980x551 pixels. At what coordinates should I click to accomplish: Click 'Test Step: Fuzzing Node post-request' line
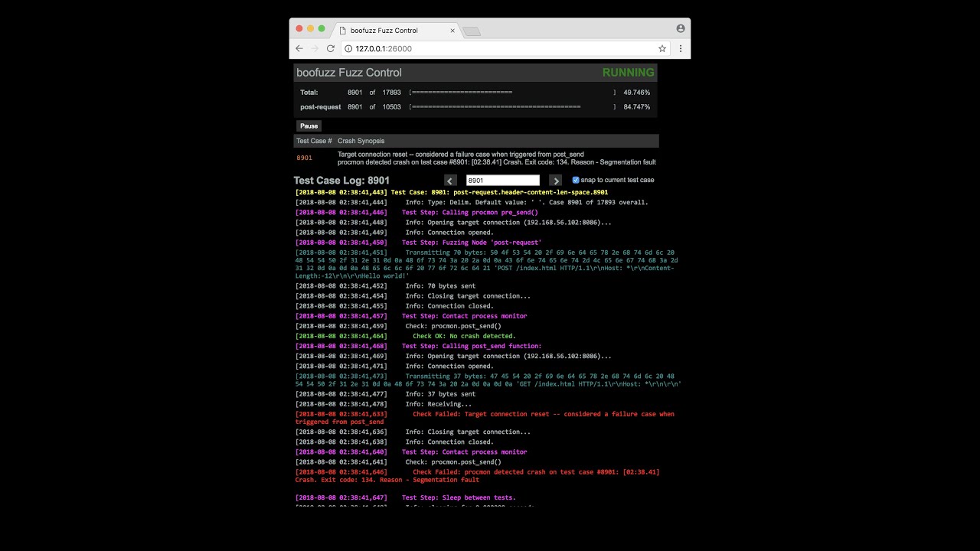pyautogui.click(x=418, y=243)
